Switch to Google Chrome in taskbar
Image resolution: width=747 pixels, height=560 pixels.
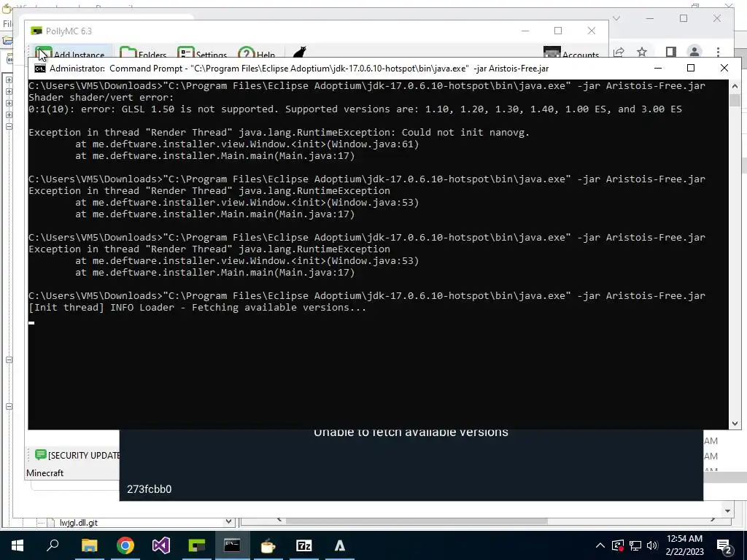(x=125, y=545)
